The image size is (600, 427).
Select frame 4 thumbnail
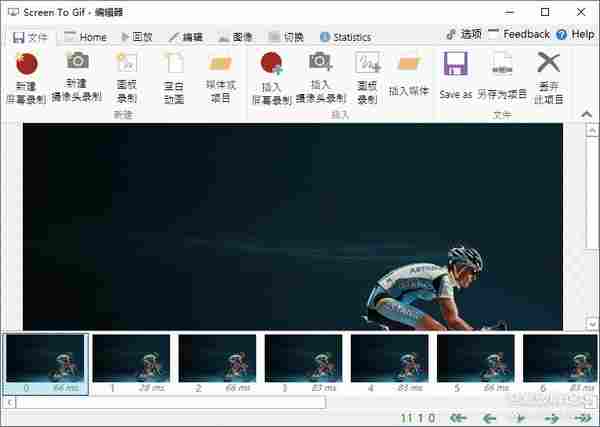pyautogui.click(x=390, y=364)
